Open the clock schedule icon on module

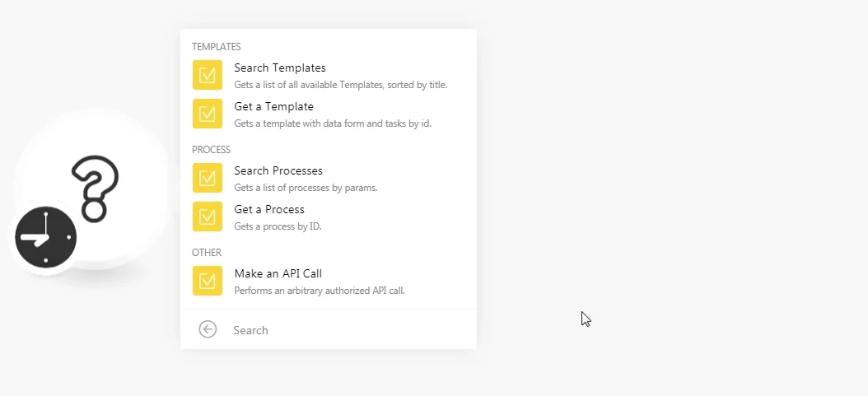pyautogui.click(x=45, y=237)
